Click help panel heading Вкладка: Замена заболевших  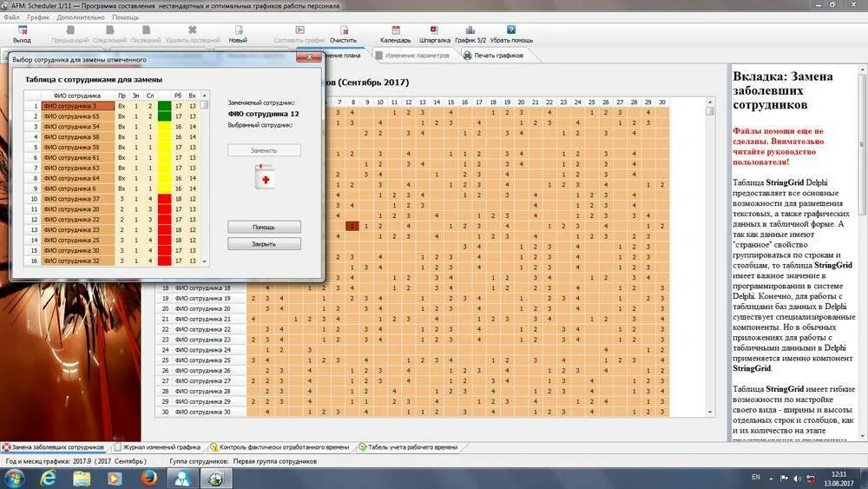pyautogui.click(x=783, y=90)
